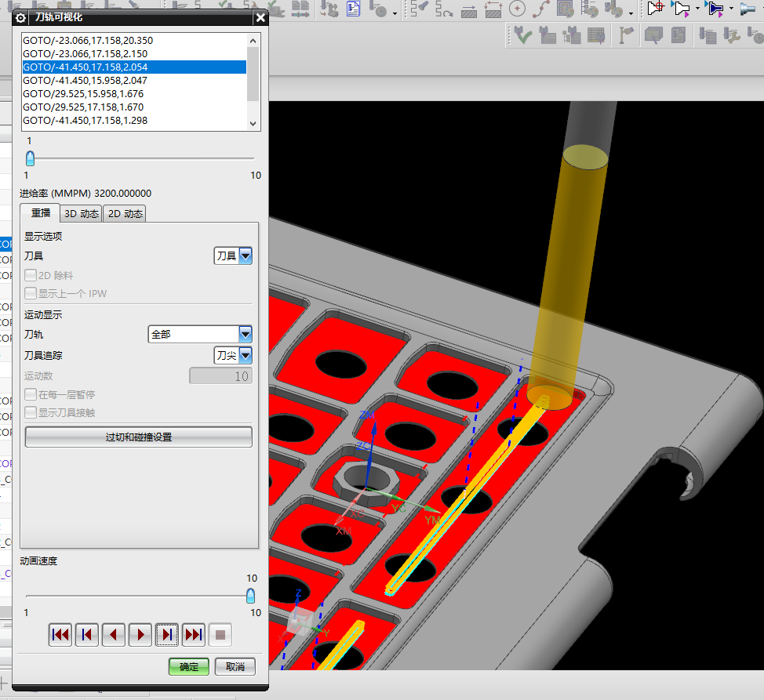This screenshot has width=764, height=700.
Task: Click the 运动数 field showing 10
Action: pos(220,375)
